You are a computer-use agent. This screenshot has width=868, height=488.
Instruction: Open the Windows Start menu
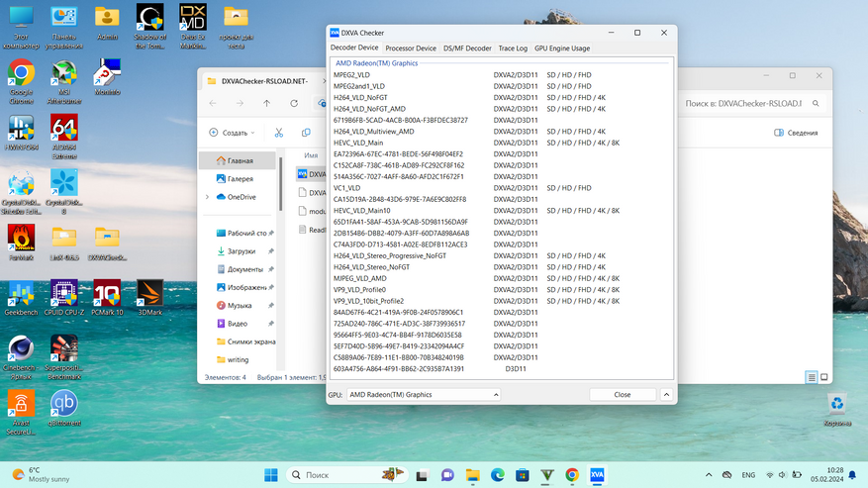coord(270,474)
